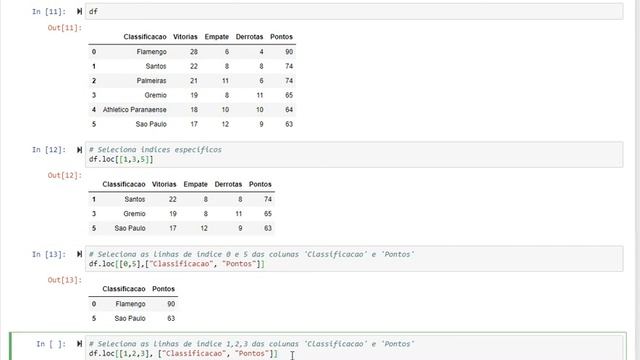Click 'Vitorias' header in Out[11] table
Image resolution: width=640 pixels, height=360 pixels.
pos(185,37)
